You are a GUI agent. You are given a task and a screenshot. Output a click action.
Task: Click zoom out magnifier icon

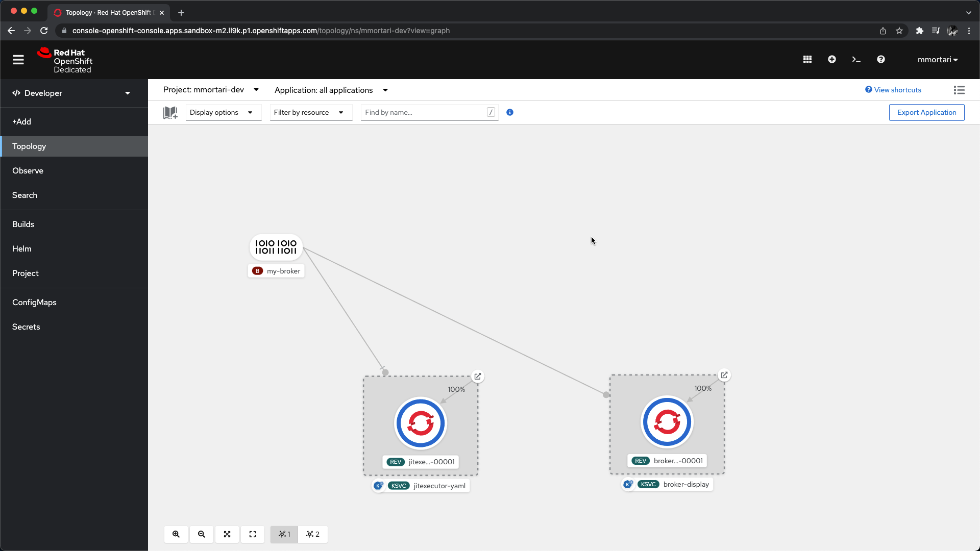click(202, 534)
